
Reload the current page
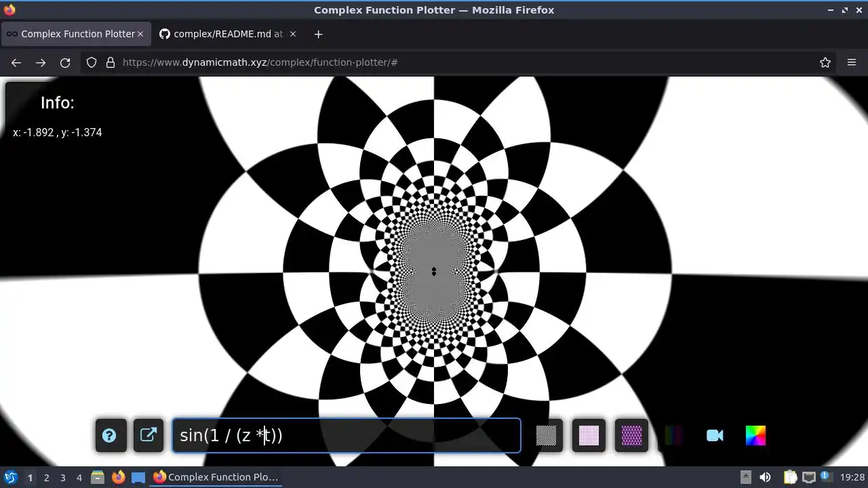coord(65,62)
